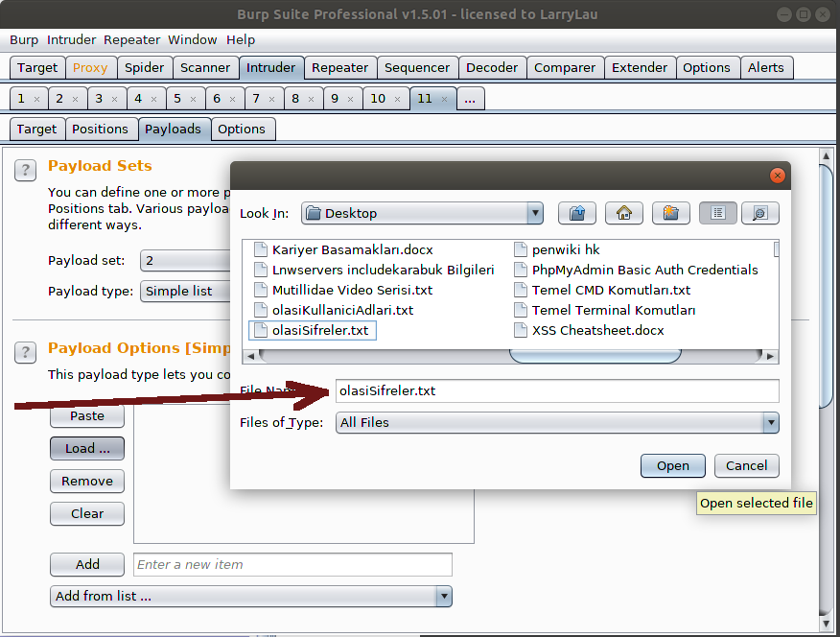Click the Add button
The width and height of the screenshot is (840, 637).
click(x=87, y=564)
